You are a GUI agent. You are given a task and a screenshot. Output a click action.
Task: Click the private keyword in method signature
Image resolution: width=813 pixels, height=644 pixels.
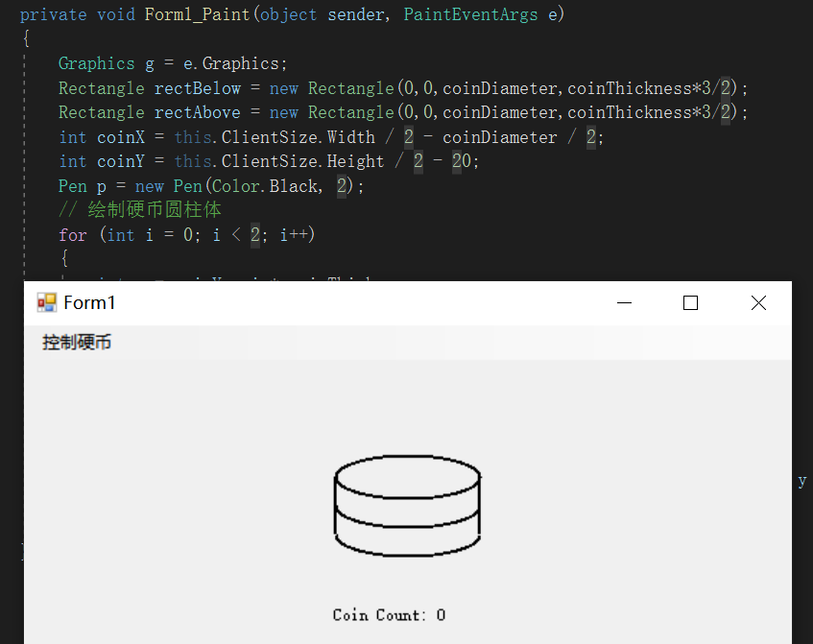(x=53, y=14)
